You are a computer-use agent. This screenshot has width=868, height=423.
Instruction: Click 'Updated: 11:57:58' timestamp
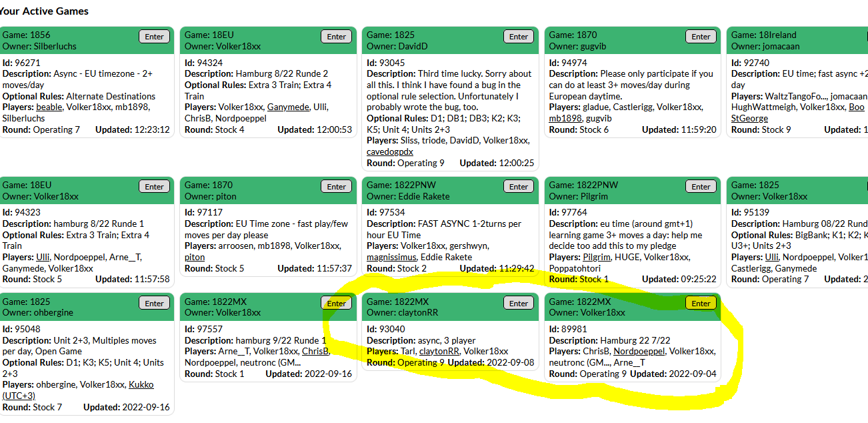tap(133, 280)
